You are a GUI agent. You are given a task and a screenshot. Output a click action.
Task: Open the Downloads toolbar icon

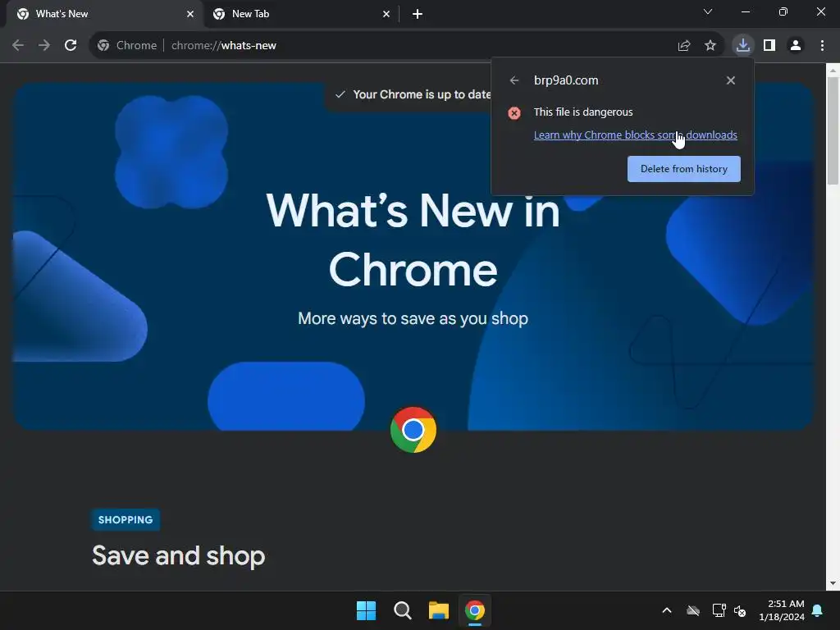click(743, 46)
